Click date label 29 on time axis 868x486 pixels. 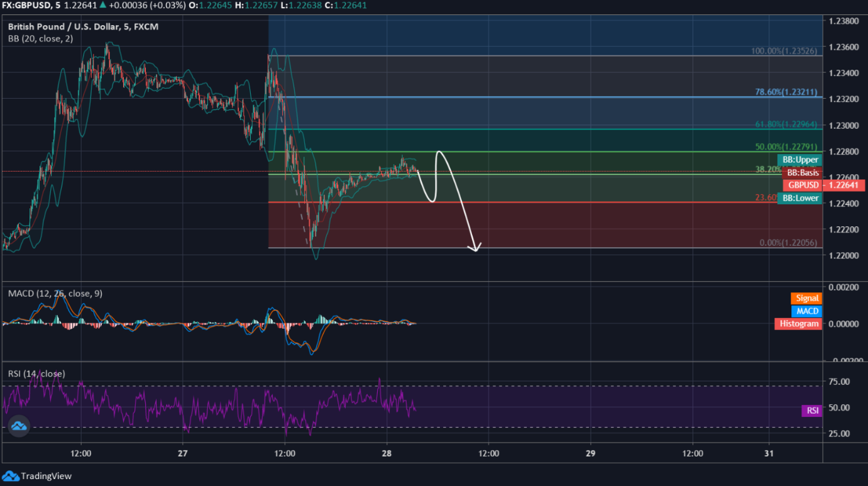(590, 453)
